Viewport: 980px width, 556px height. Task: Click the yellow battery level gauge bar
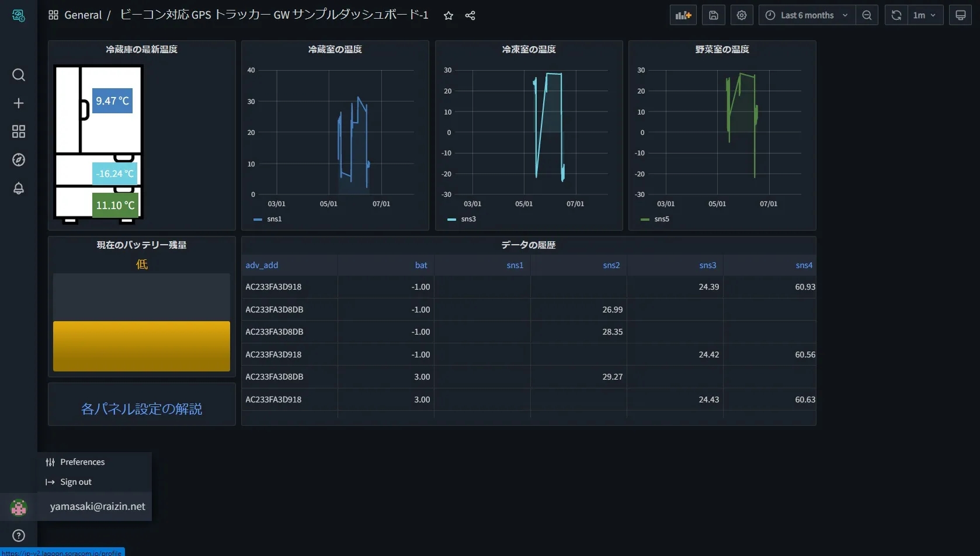141,346
